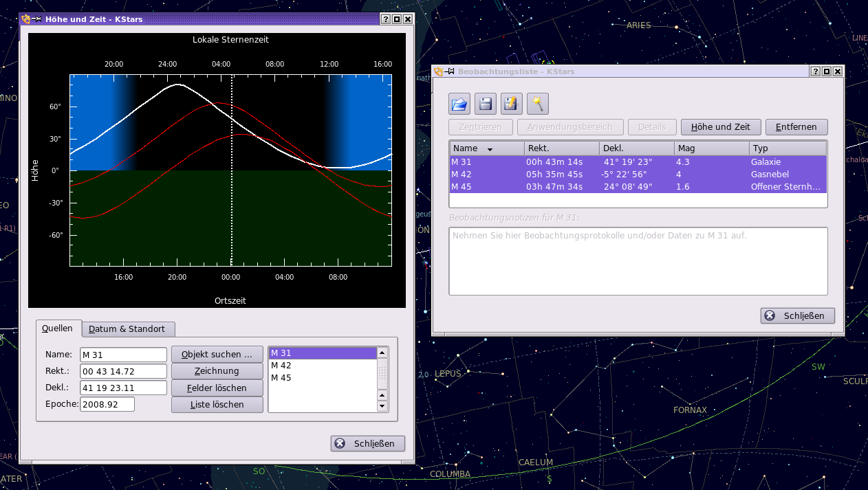
Task: Click the Entfernen button
Action: point(796,127)
